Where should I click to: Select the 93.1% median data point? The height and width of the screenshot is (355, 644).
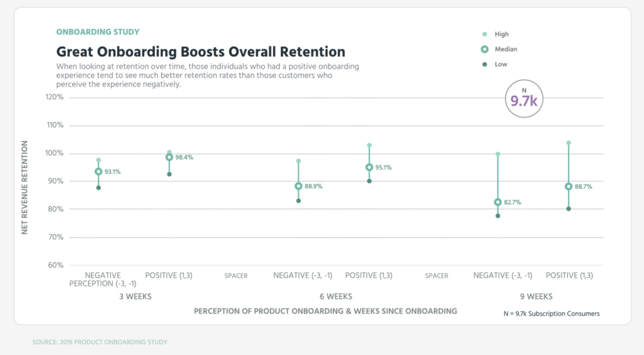(99, 172)
